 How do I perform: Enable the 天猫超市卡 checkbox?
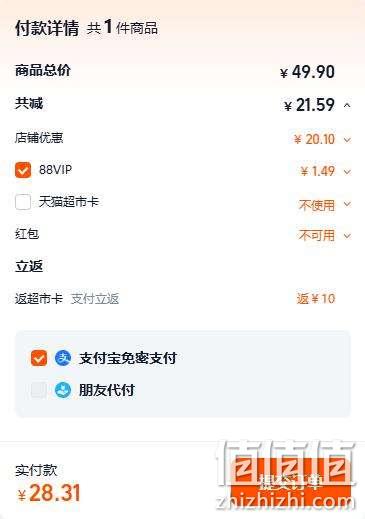click(x=23, y=202)
